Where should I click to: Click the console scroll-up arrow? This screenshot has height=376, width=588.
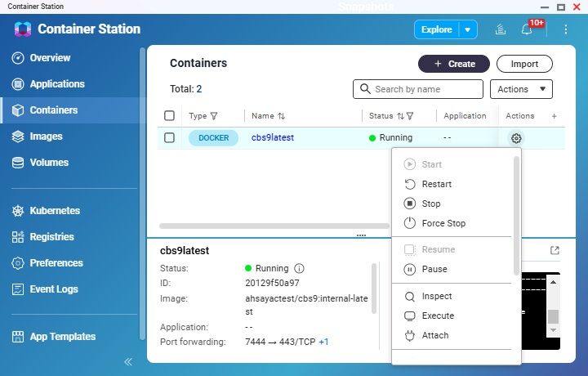point(553,282)
